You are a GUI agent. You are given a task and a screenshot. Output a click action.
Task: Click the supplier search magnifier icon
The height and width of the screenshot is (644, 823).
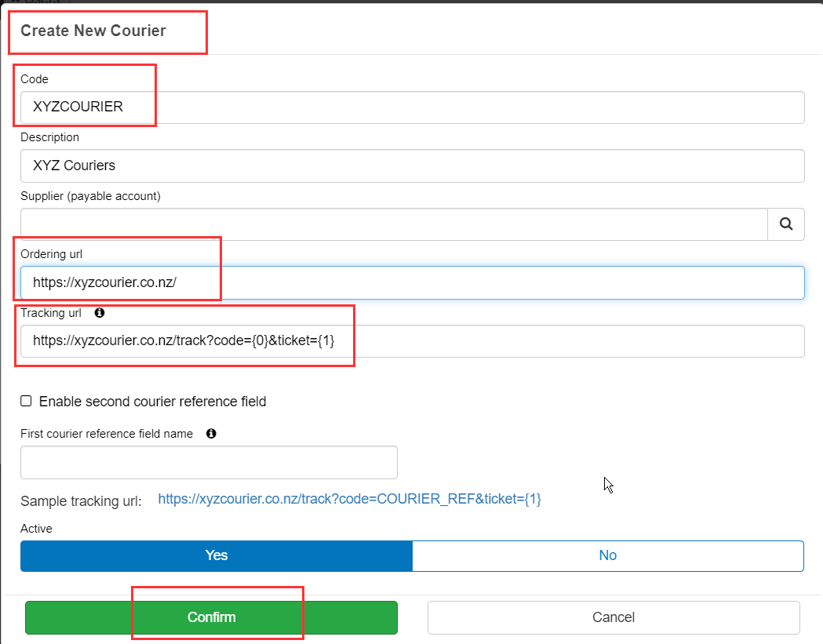(x=786, y=224)
